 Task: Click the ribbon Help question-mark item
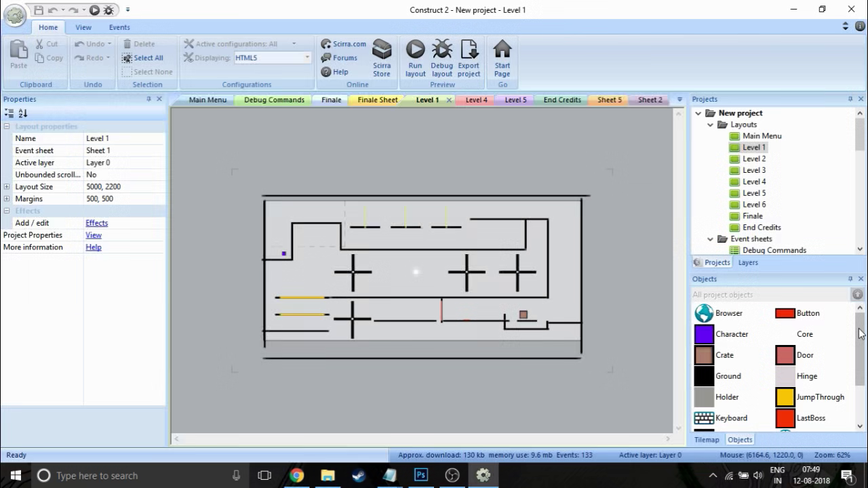tap(334, 72)
